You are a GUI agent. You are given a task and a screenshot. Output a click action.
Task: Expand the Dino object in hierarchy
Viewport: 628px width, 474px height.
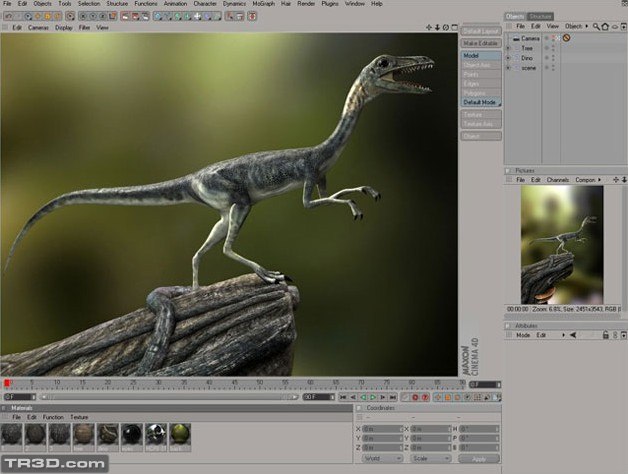click(x=508, y=58)
